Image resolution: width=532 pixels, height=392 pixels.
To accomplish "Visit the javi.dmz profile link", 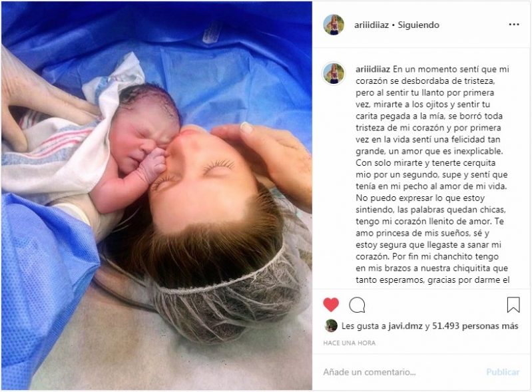I will click(405, 326).
